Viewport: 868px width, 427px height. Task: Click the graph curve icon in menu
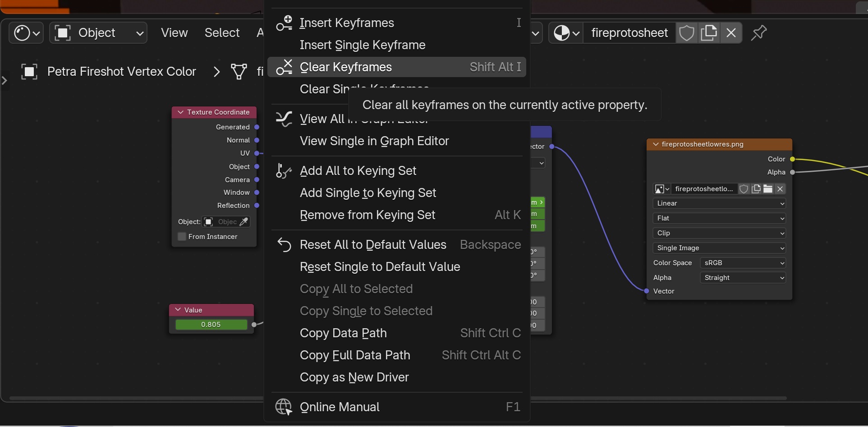284,119
